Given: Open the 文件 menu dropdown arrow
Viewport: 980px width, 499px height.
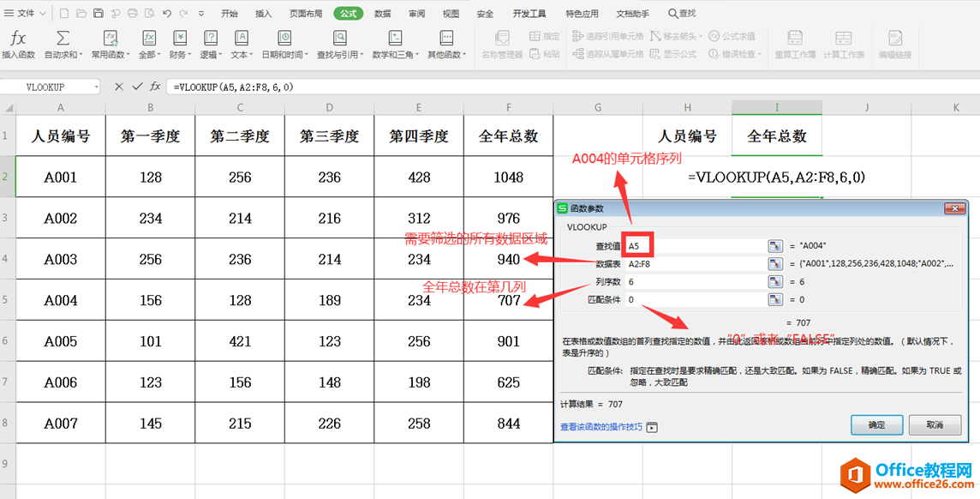Looking at the screenshot, I should [42, 13].
